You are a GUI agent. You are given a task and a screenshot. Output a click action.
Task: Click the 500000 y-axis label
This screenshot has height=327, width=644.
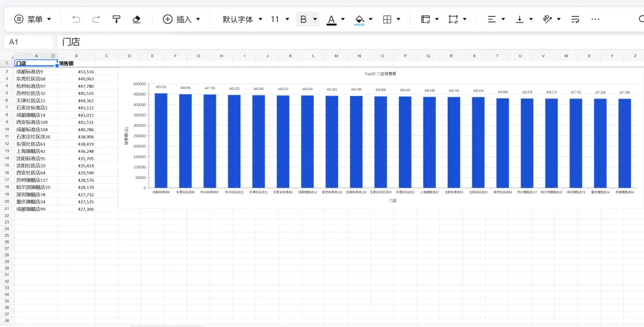pyautogui.click(x=140, y=84)
